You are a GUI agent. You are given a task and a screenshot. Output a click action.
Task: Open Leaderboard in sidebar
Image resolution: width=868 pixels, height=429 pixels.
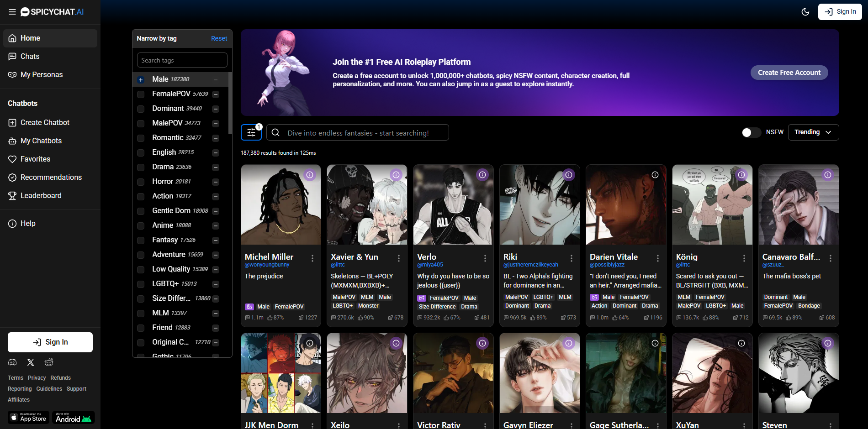tap(50, 196)
